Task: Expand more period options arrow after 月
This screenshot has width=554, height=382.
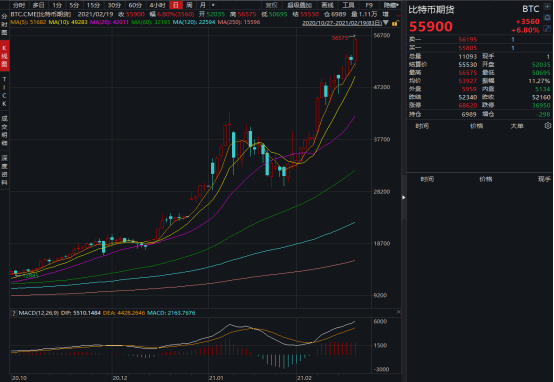Action: [213, 5]
